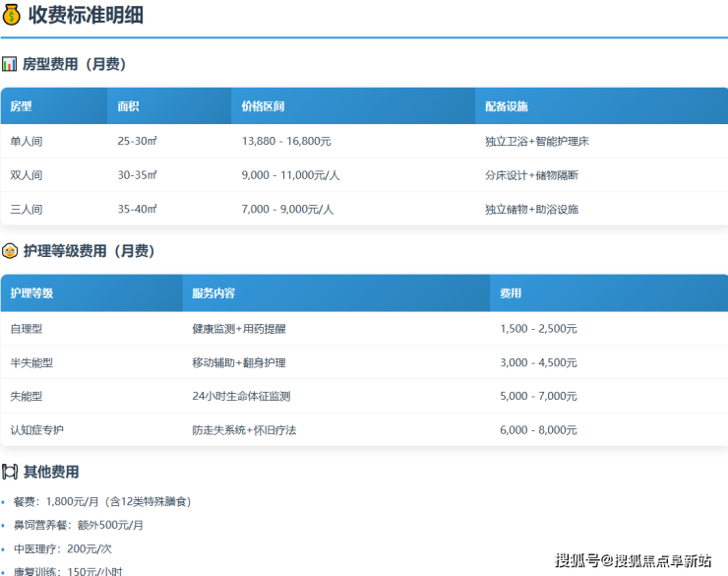The height and width of the screenshot is (576, 728).
Task: Select the 半失能型 fee 3,000 - 4,500元
Action: [538, 362]
